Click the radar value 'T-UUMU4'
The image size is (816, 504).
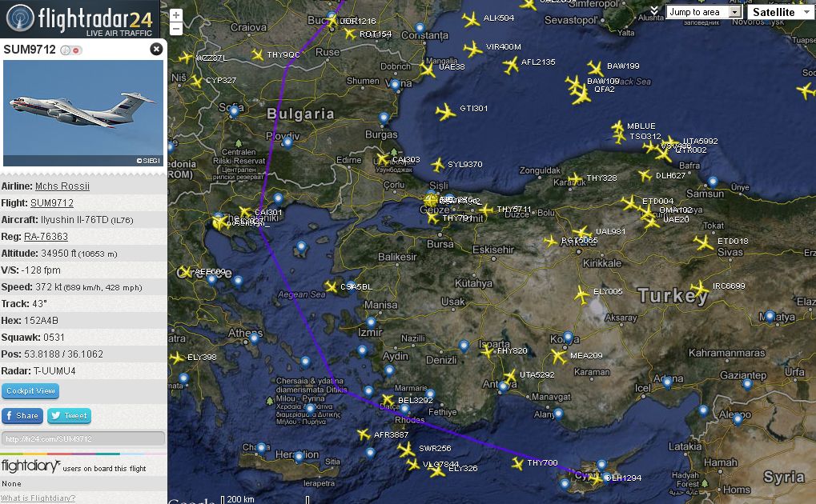(x=54, y=371)
